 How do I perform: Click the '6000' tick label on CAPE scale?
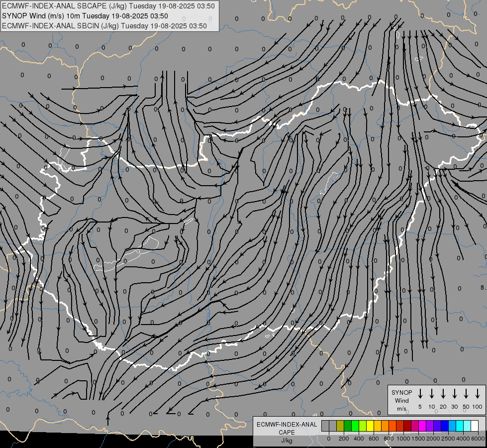coord(478,439)
